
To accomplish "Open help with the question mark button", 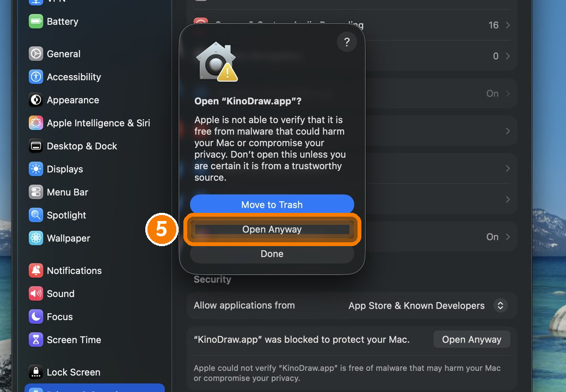I will [347, 42].
